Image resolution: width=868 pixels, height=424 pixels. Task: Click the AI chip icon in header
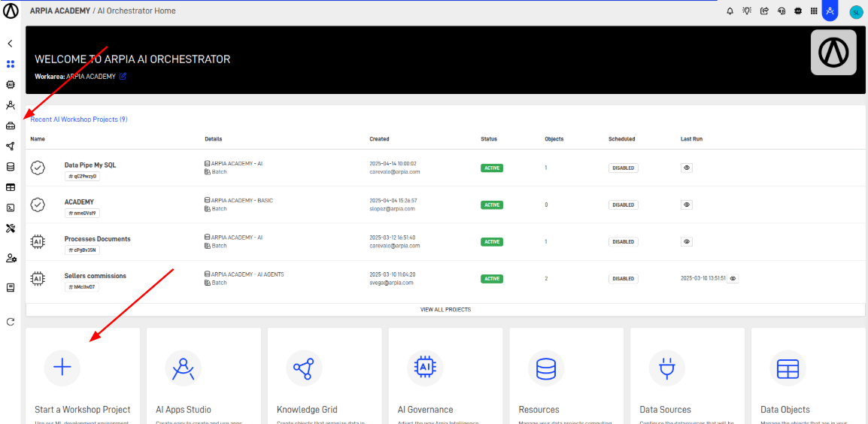[x=798, y=11]
